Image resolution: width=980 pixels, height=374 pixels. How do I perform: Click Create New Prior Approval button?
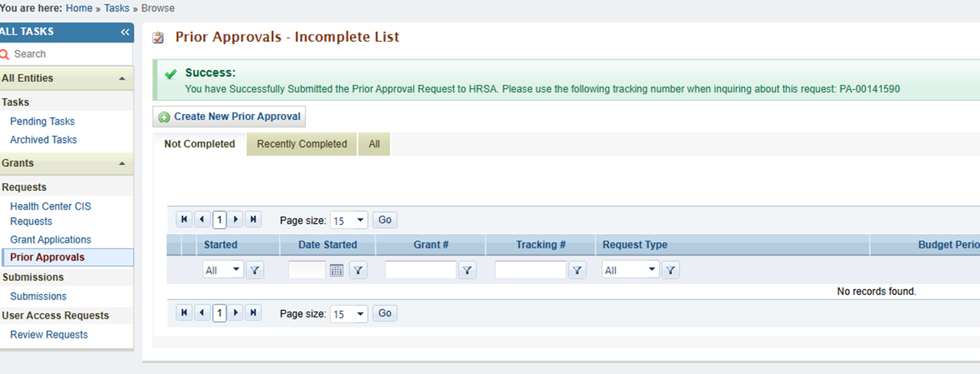point(229,117)
